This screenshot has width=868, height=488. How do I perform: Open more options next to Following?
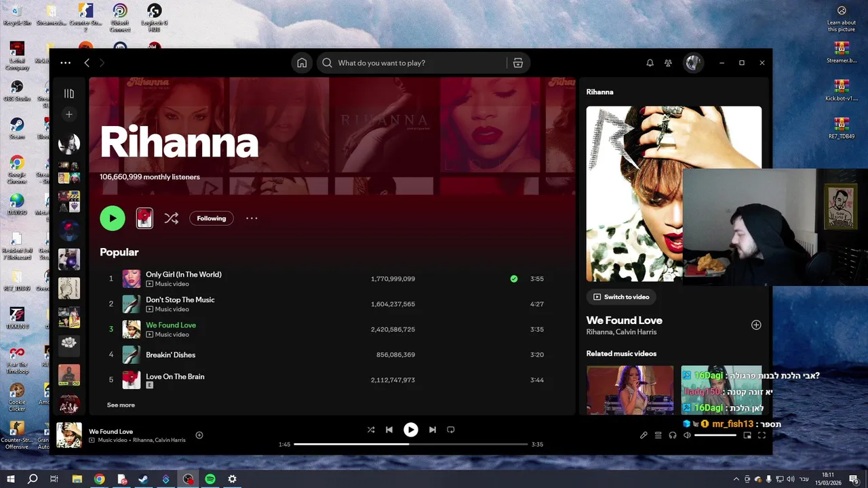pyautogui.click(x=252, y=218)
